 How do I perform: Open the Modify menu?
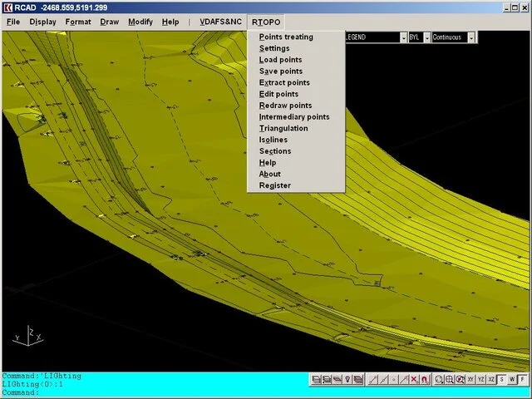(x=140, y=22)
